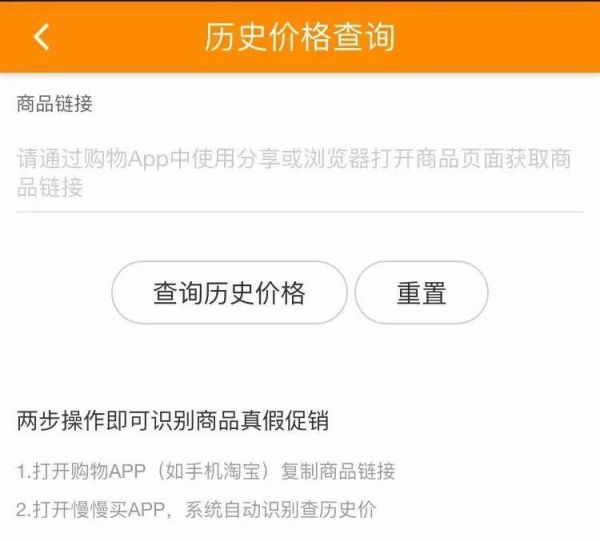Go back using the header arrow
The image size is (600, 541).
click(41, 37)
